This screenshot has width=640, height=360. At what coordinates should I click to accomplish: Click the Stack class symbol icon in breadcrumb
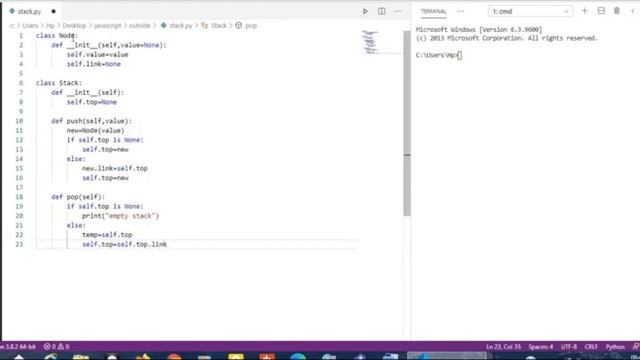204,25
